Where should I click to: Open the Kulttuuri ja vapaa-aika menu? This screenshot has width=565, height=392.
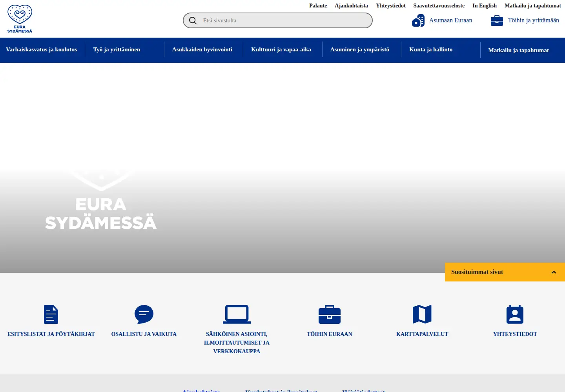[x=281, y=49]
